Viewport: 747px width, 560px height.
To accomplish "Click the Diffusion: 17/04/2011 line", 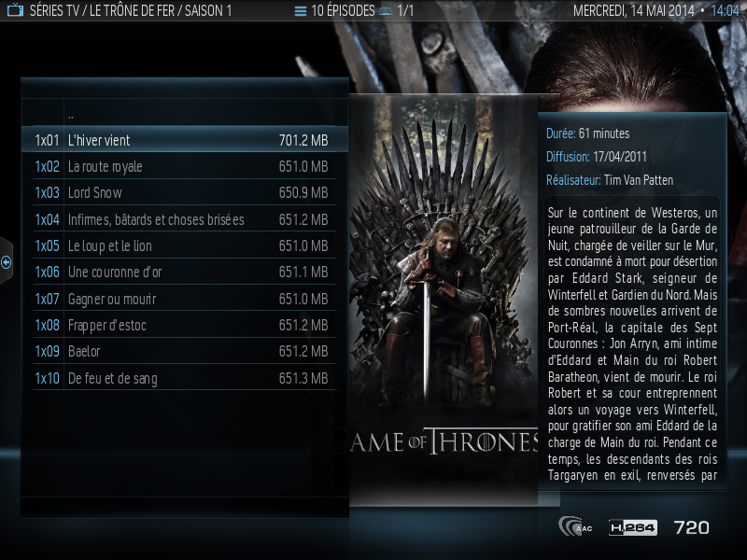I will [x=597, y=157].
